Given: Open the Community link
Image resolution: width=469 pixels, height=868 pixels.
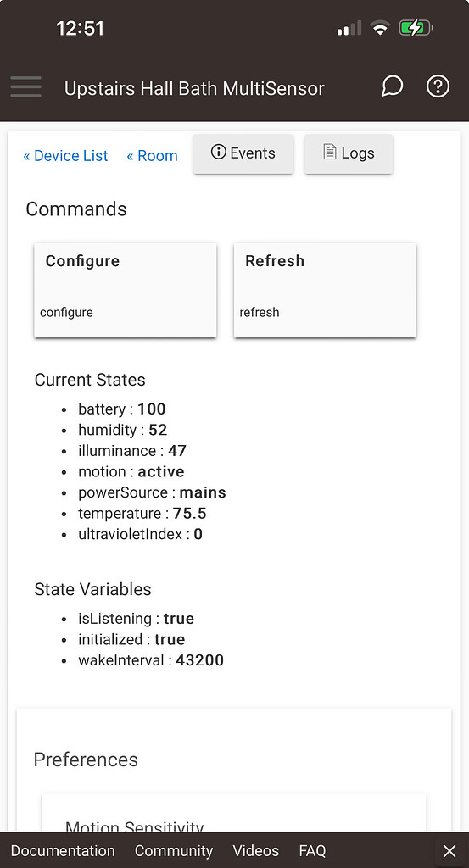Looking at the screenshot, I should coord(174,851).
